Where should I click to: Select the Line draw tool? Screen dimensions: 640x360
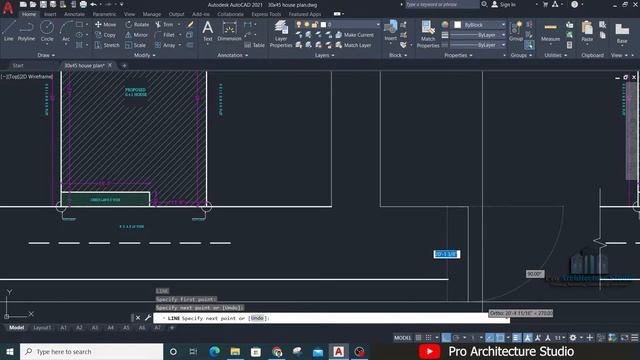(9, 31)
